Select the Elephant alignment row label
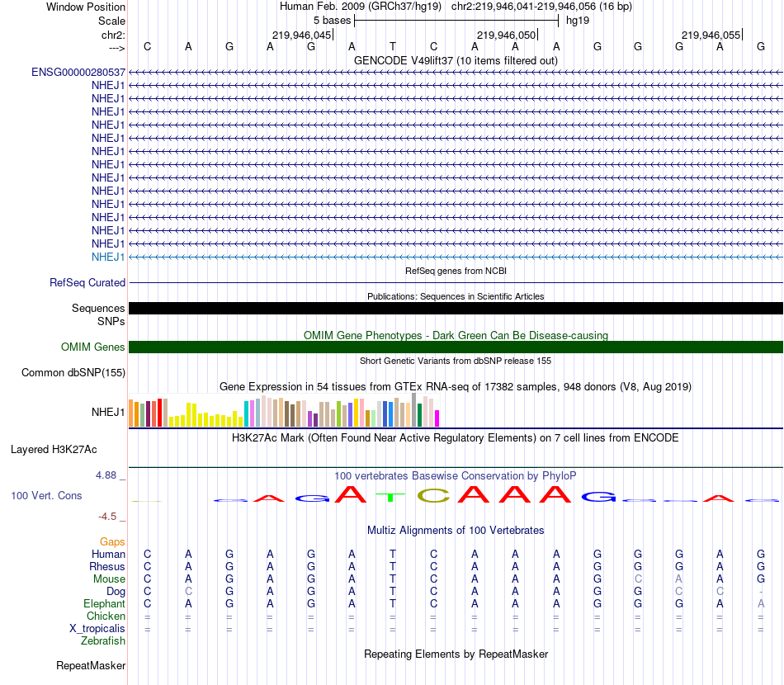 [x=105, y=603]
